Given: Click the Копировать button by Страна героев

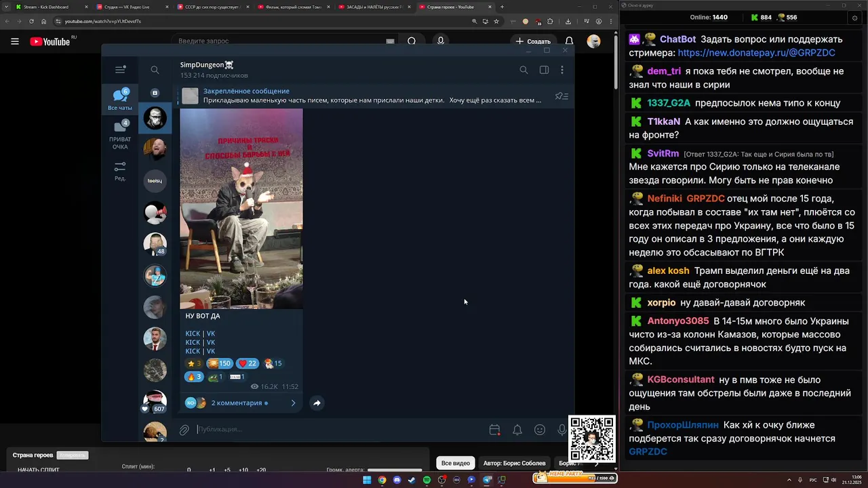Looking at the screenshot, I should click(x=73, y=455).
